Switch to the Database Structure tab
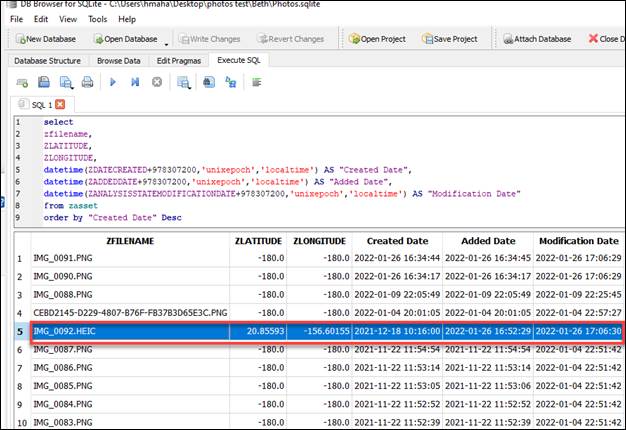The image size is (626, 430). (x=47, y=61)
